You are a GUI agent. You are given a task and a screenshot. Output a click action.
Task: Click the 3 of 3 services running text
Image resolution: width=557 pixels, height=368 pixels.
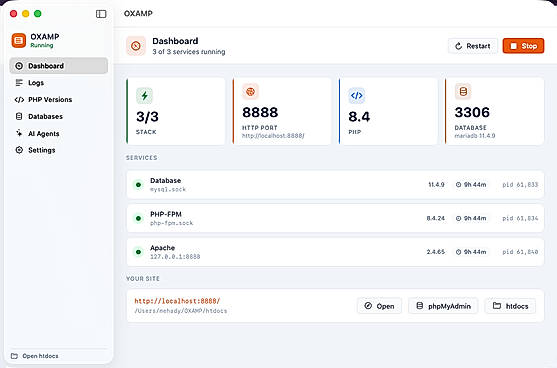189,52
